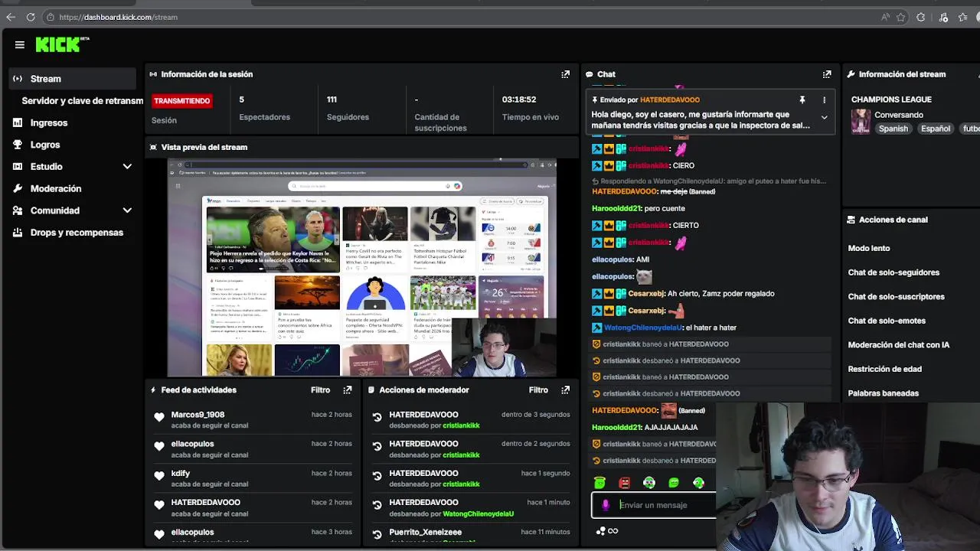Viewport: 980px width, 551px height.
Task: Click the CHAMPIONS LEAGUE stream title
Action: pos(891,99)
